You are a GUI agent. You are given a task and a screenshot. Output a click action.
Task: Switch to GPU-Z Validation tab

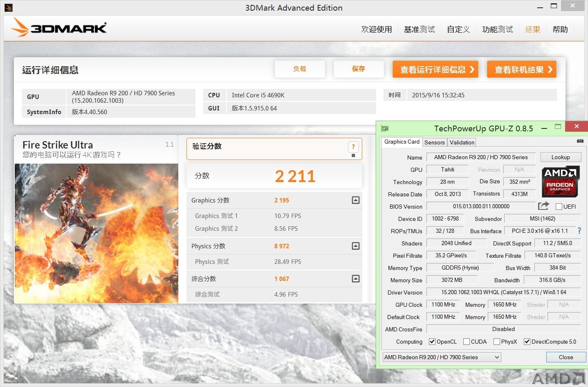[462, 142]
